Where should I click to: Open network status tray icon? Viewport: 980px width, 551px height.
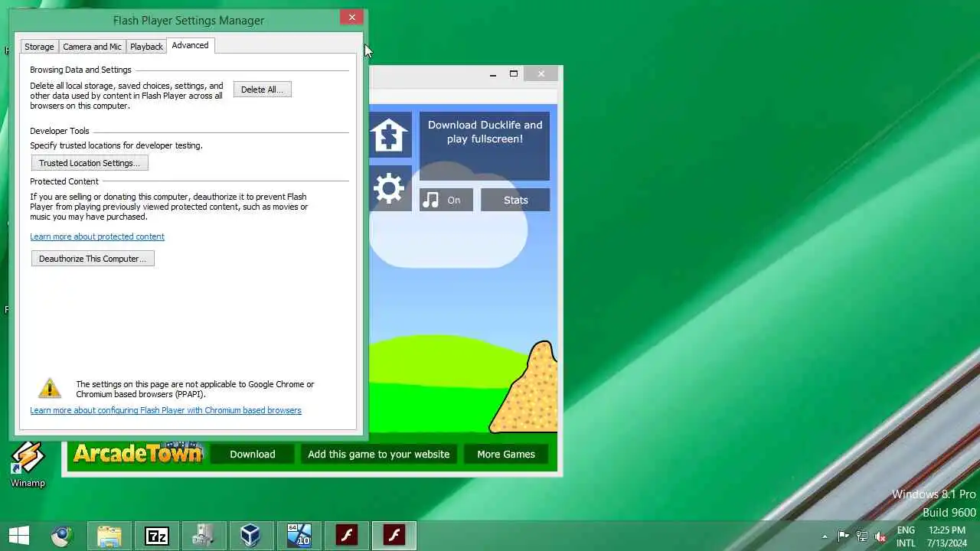coord(862,536)
